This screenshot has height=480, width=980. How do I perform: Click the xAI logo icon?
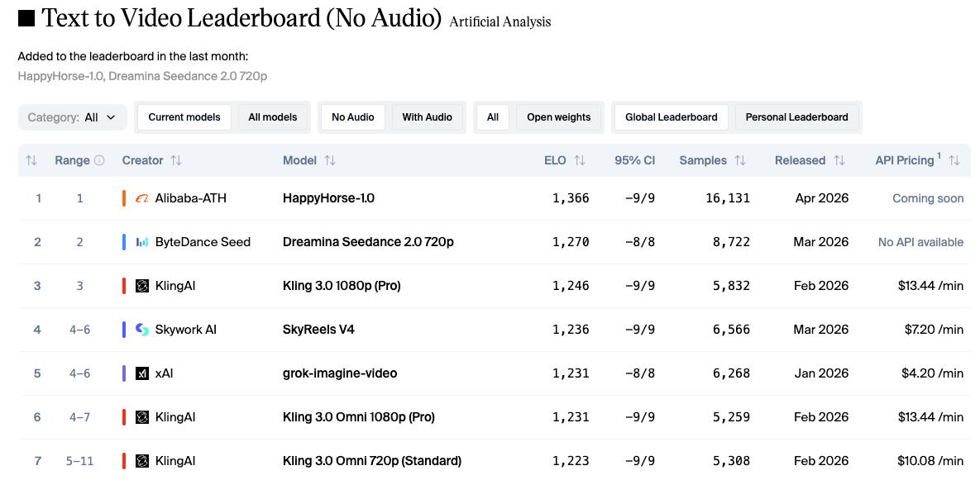point(142,373)
